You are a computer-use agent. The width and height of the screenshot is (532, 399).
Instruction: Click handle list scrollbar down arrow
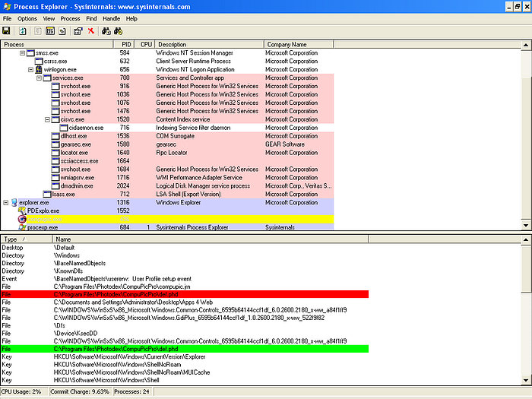click(x=526, y=380)
